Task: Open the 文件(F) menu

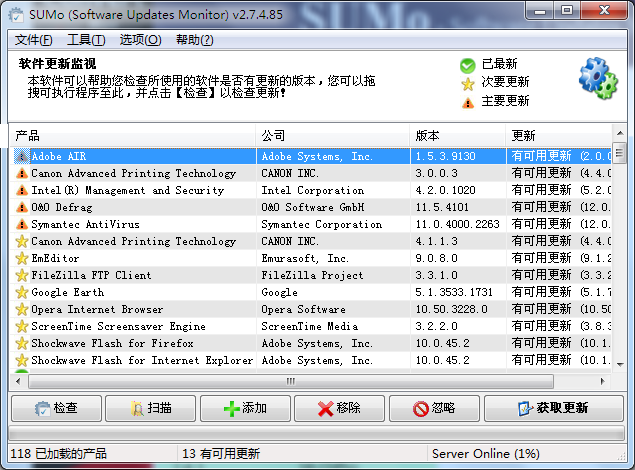Action: click(34, 40)
